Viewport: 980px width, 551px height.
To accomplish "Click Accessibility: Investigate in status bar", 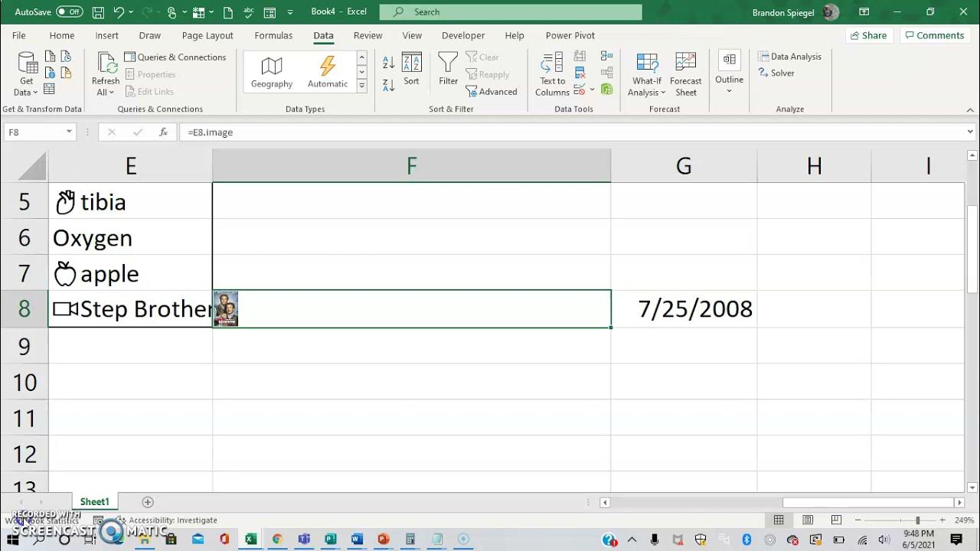I will (167, 520).
